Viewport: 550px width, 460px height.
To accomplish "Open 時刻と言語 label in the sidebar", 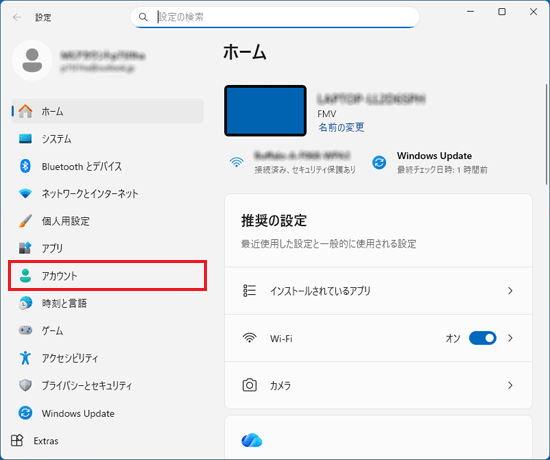I will [64, 303].
